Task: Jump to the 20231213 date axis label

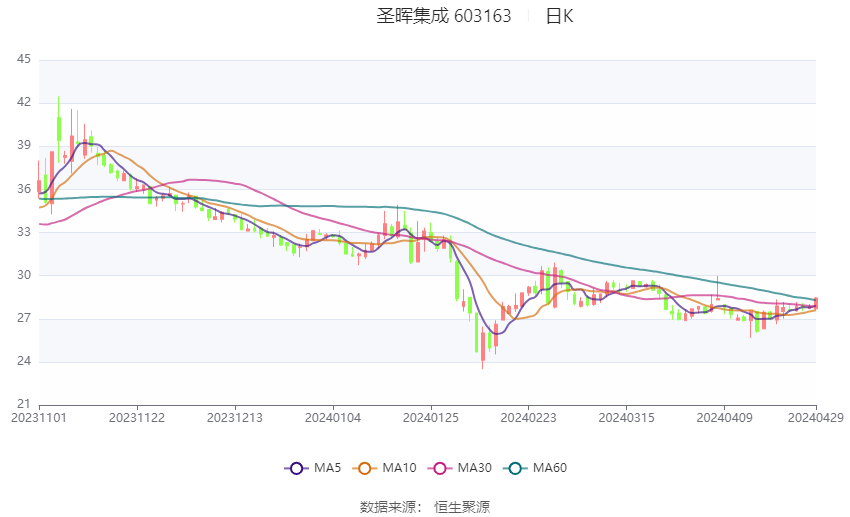Action: [x=236, y=417]
